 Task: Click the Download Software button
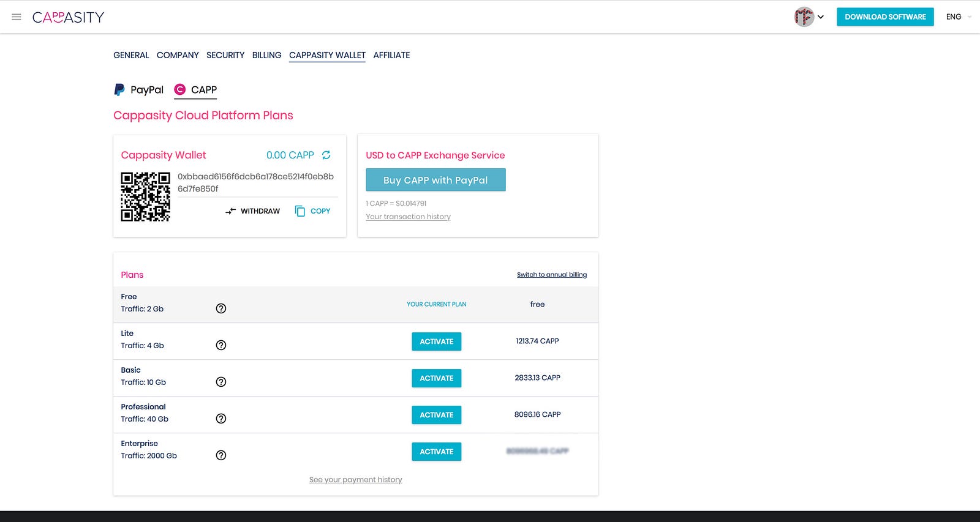click(x=885, y=17)
